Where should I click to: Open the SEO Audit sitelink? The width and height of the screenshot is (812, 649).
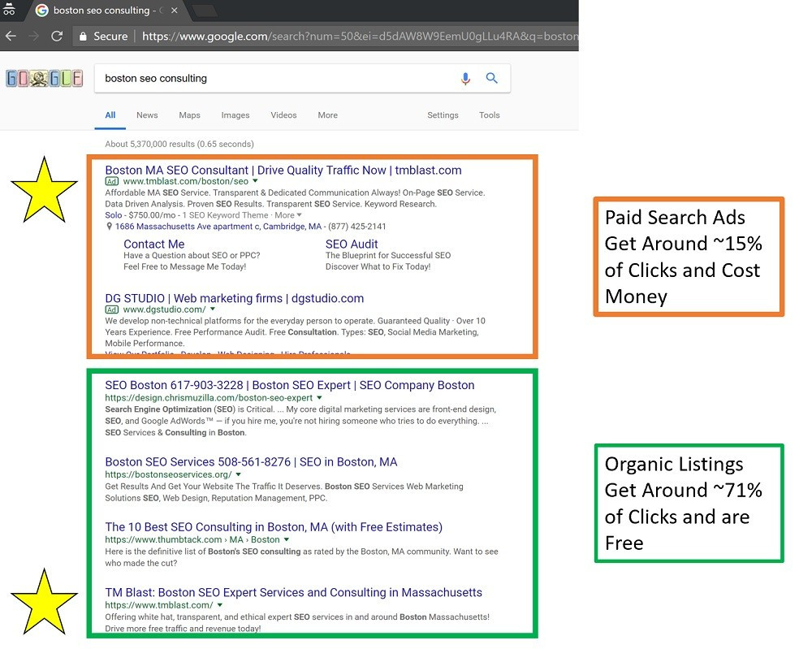[352, 244]
